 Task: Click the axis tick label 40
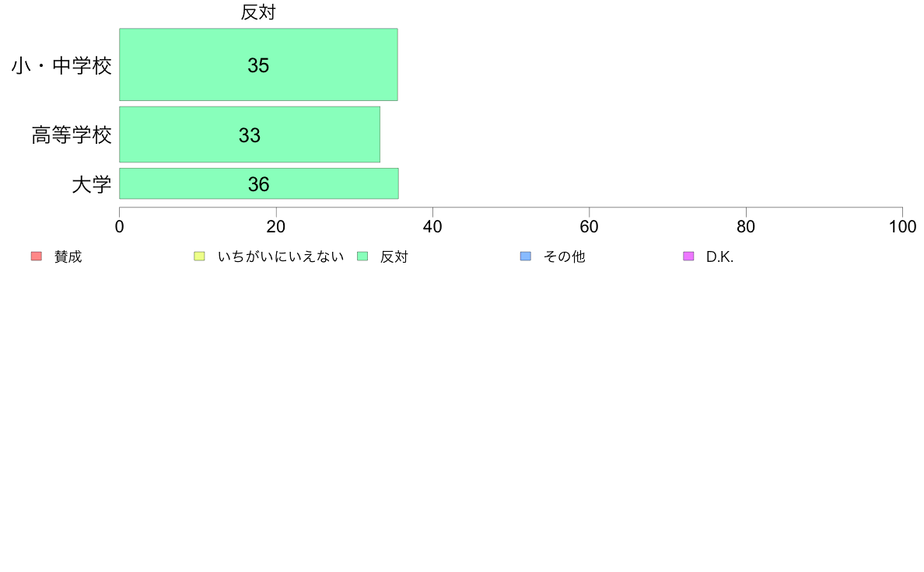[432, 227]
